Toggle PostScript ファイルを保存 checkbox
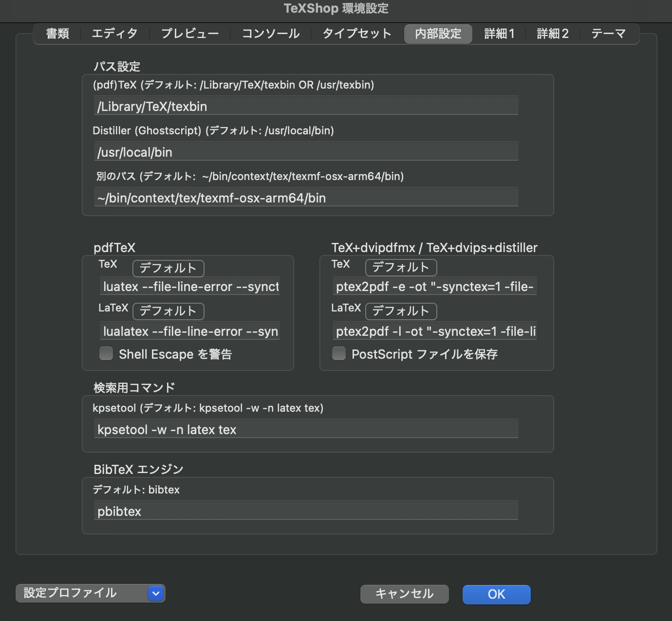672x621 pixels. coord(339,353)
